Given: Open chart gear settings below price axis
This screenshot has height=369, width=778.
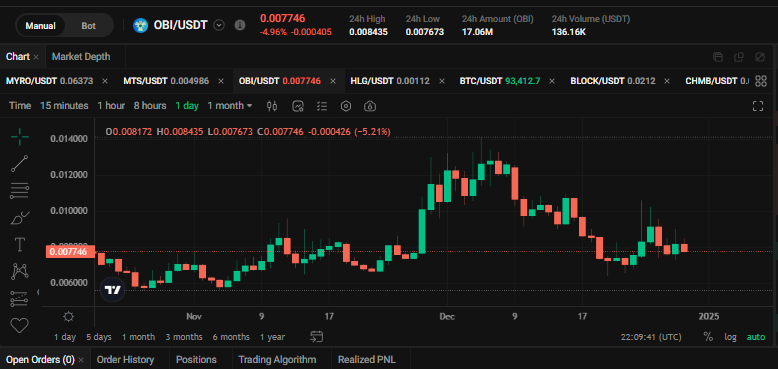Looking at the screenshot, I should click(68, 316).
